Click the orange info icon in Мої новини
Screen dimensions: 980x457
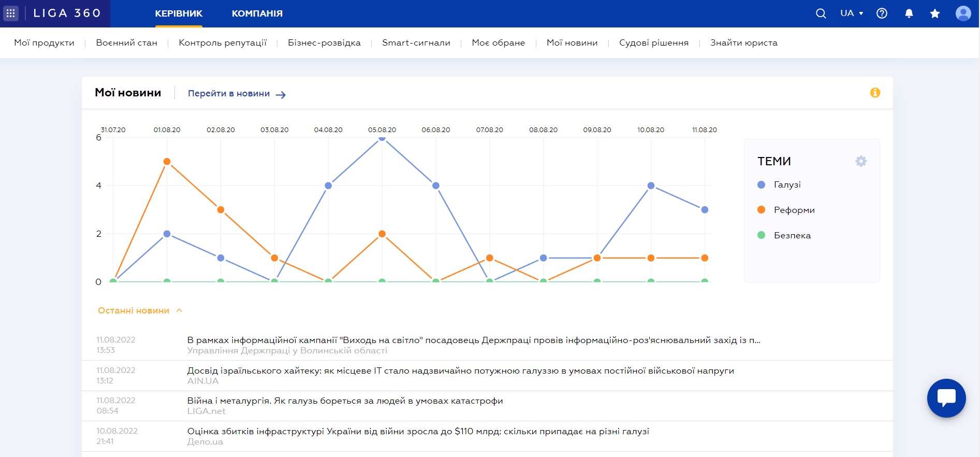point(875,93)
